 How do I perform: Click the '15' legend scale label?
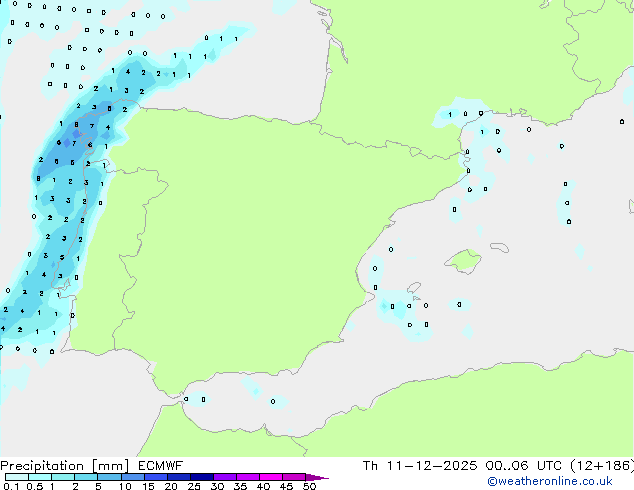point(148,486)
